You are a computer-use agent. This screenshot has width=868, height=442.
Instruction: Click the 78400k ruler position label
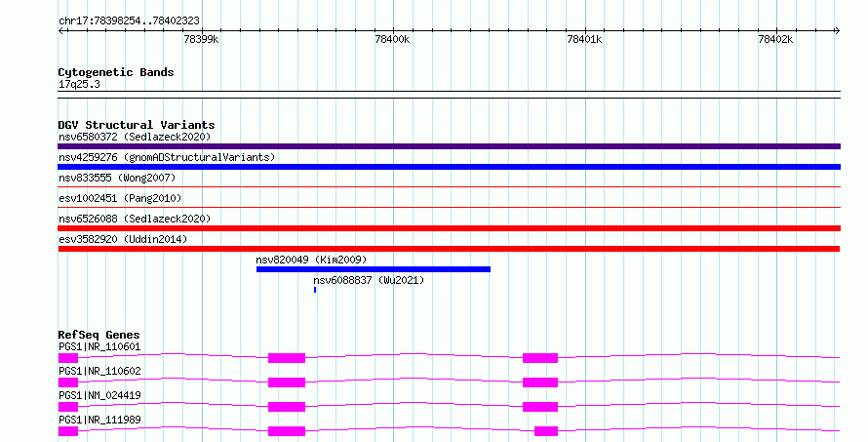tap(392, 39)
